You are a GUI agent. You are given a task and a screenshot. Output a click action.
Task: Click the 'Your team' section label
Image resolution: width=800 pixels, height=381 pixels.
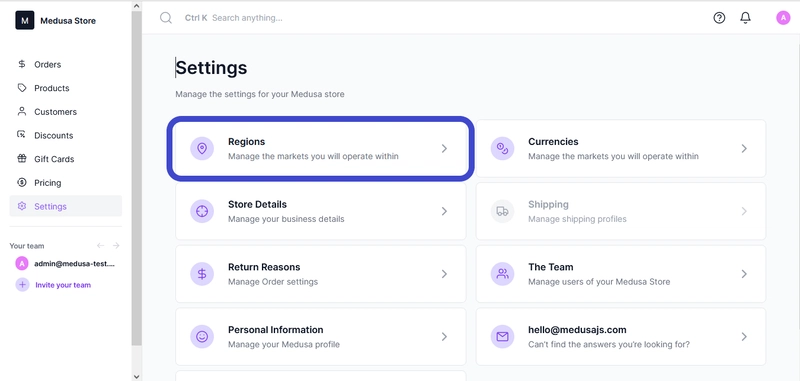tap(27, 246)
